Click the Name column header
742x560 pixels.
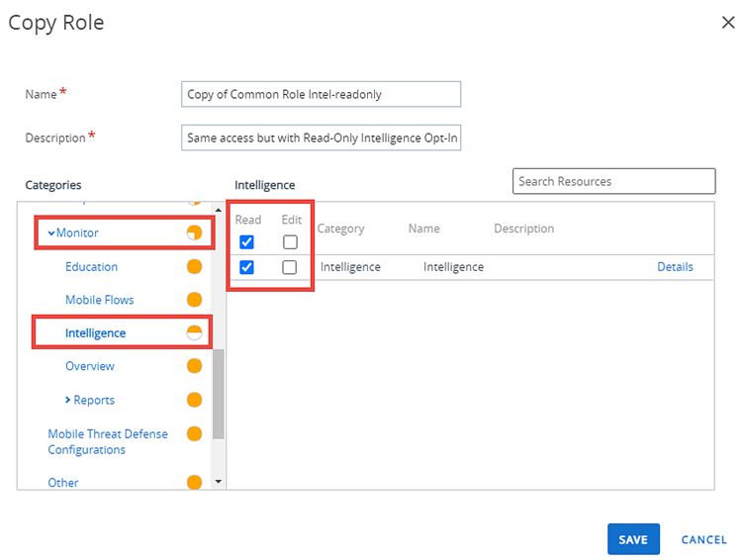point(424,229)
